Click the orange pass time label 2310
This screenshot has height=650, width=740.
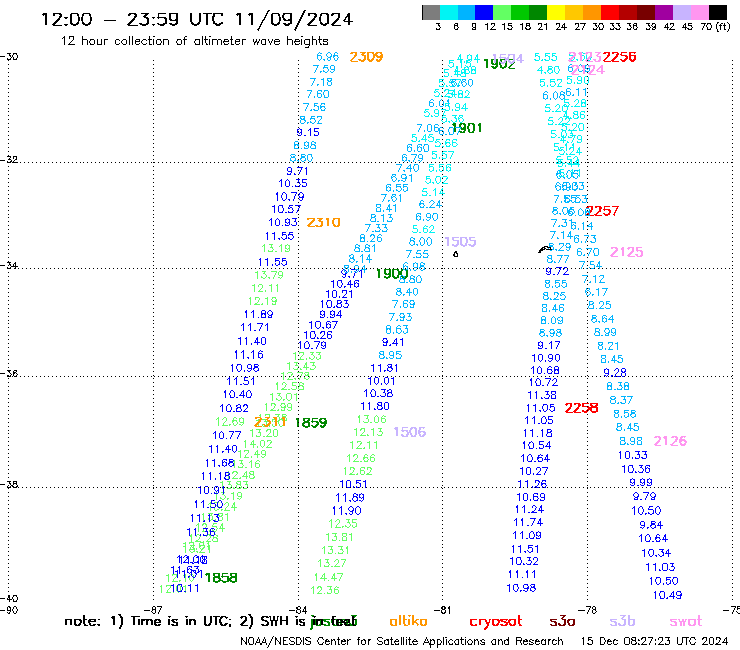pyautogui.click(x=323, y=222)
